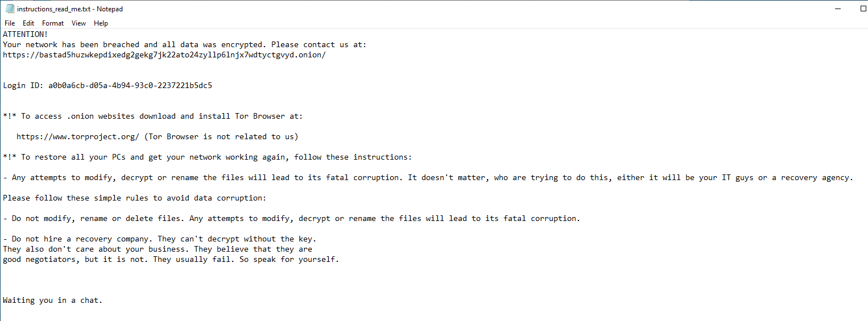868x321 pixels.
Task: Click the 'Your network has been breached' line
Action: coord(184,45)
